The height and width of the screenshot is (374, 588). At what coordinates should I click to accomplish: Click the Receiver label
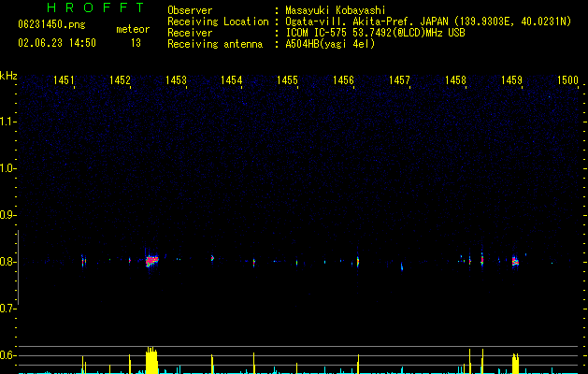[190, 33]
